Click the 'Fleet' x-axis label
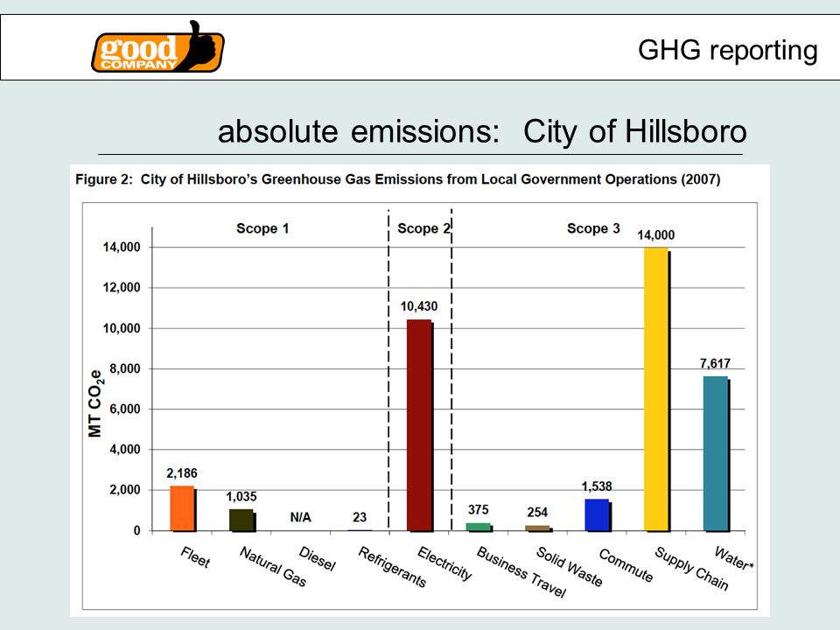Image resolution: width=840 pixels, height=630 pixels. pyautogui.click(x=195, y=557)
